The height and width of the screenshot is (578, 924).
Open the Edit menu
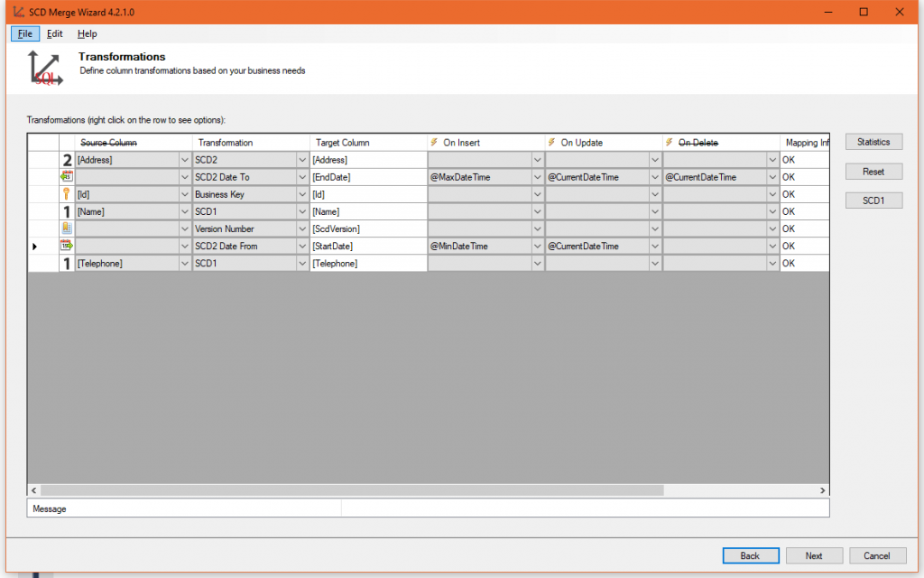(54, 33)
